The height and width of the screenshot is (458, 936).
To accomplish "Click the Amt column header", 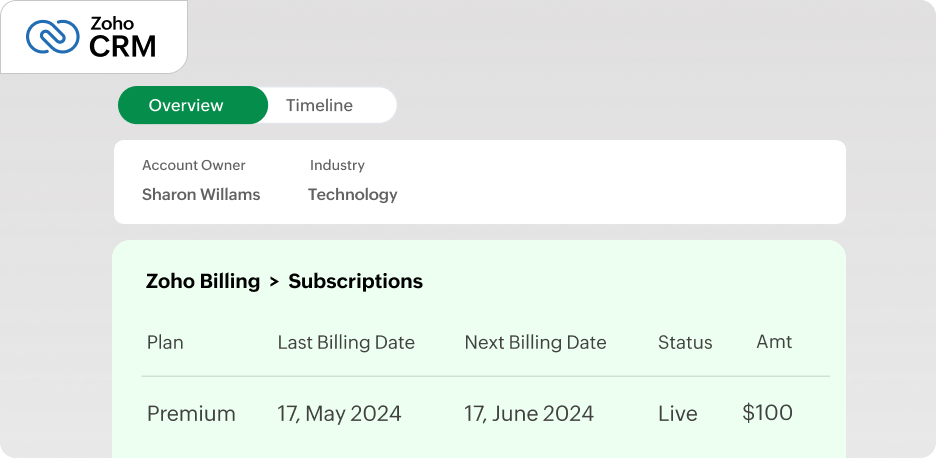I will [774, 341].
